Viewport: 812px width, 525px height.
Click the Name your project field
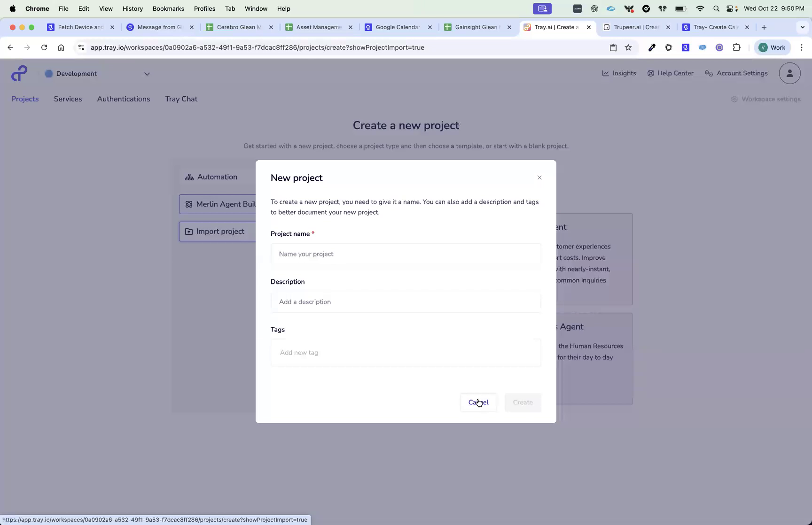(x=406, y=254)
